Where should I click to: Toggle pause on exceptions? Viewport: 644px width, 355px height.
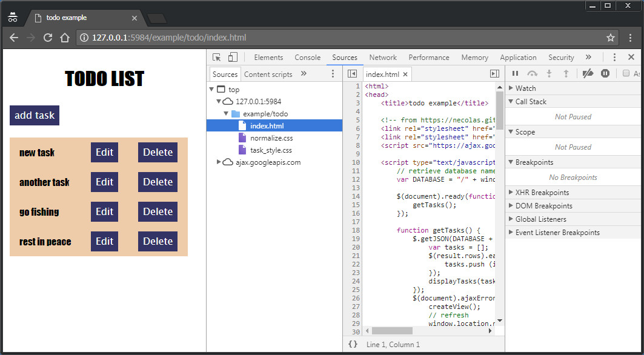pyautogui.click(x=605, y=73)
